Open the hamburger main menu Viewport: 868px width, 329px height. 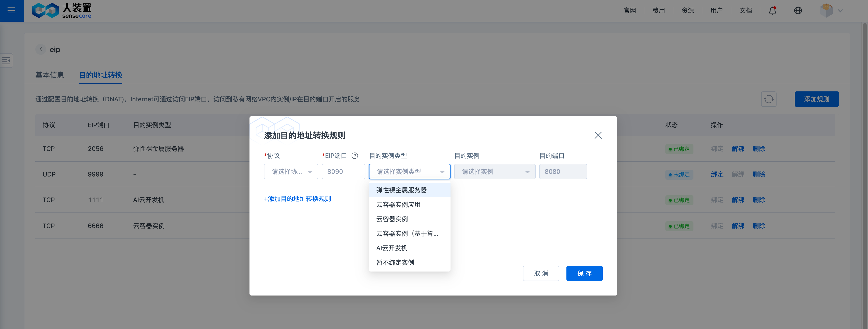(12, 10)
